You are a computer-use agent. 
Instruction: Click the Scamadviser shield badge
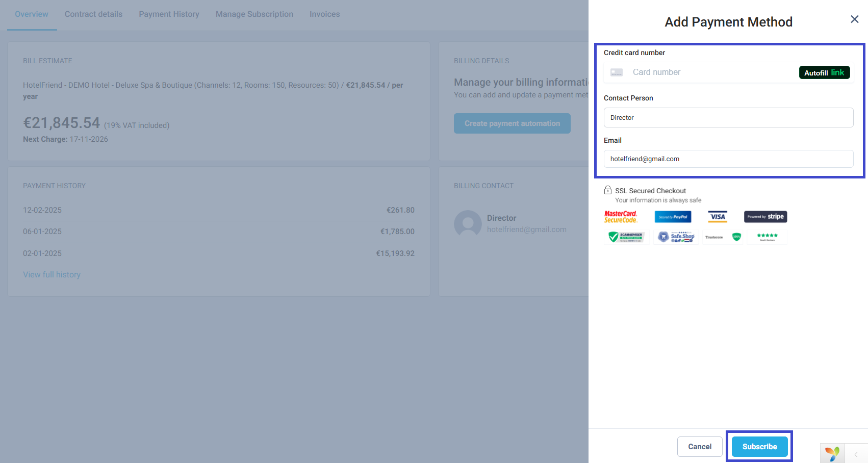click(626, 237)
